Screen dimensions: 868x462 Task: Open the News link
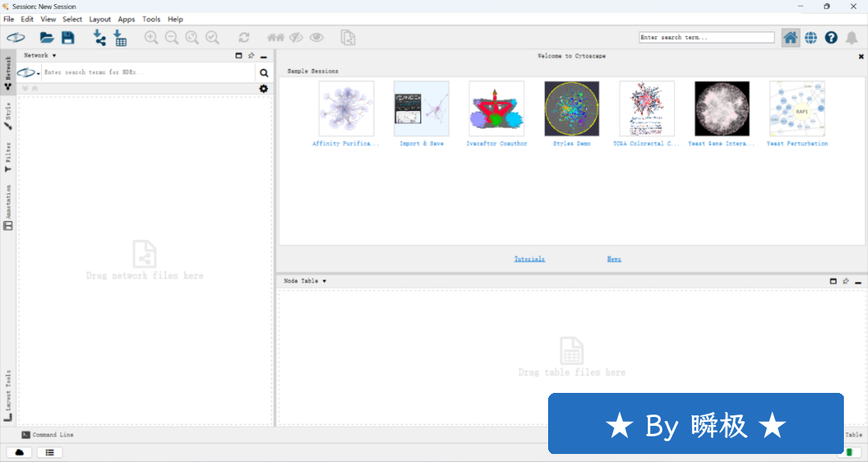614,259
